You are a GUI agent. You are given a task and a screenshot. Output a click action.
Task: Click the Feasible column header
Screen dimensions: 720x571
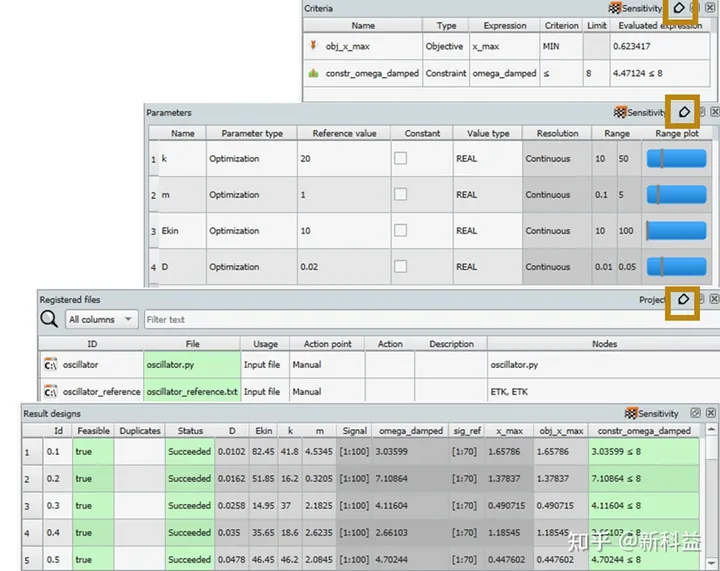pos(93,431)
